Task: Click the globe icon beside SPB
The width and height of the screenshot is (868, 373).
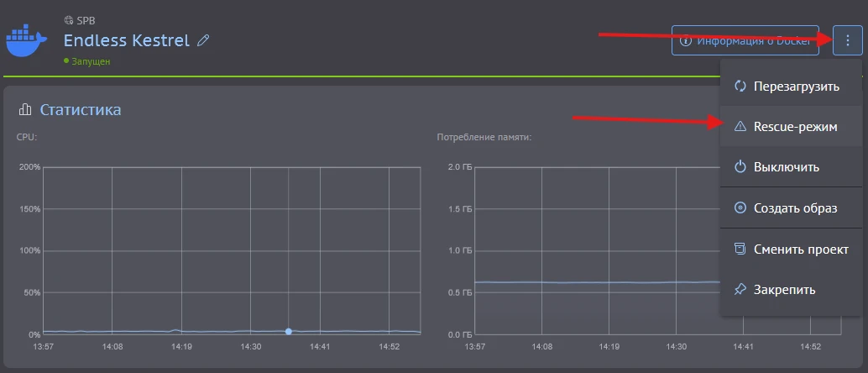Action: coord(69,20)
